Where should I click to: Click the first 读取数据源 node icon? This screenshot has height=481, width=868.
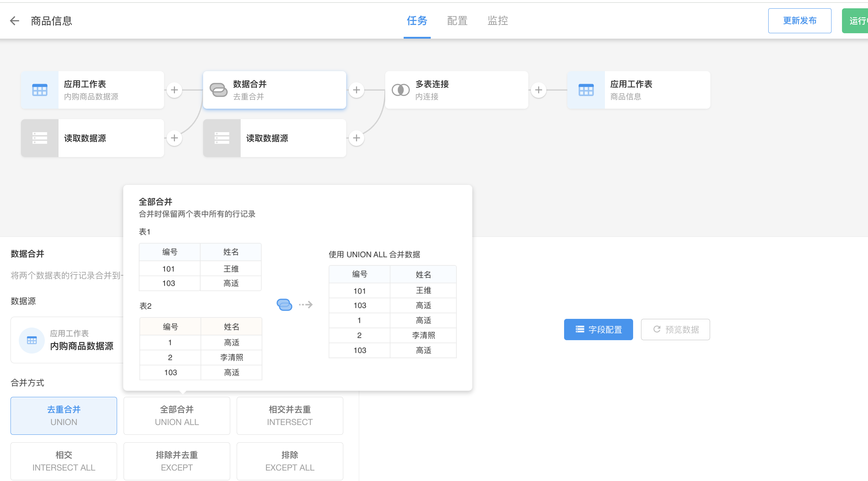[x=40, y=138]
